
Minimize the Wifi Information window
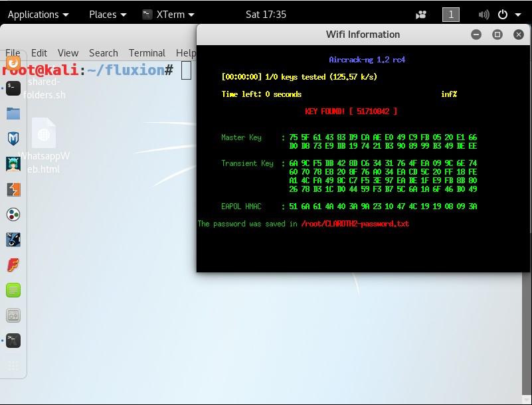pos(476,35)
